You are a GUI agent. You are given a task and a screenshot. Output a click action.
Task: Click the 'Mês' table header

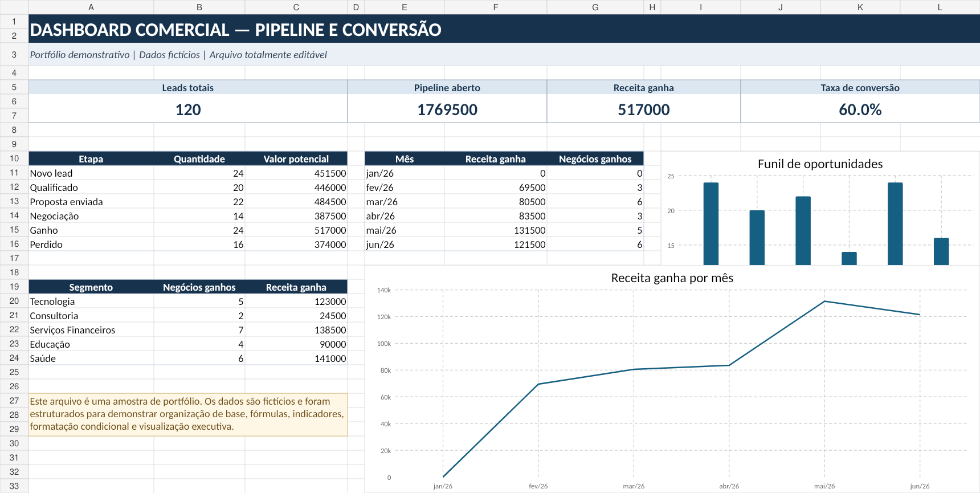[x=405, y=158]
